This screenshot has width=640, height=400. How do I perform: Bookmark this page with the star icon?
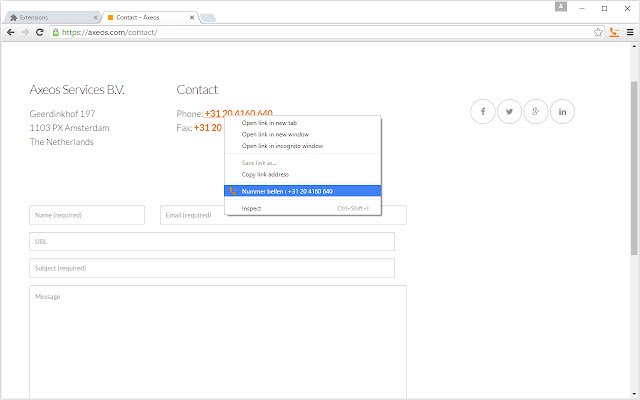598,32
